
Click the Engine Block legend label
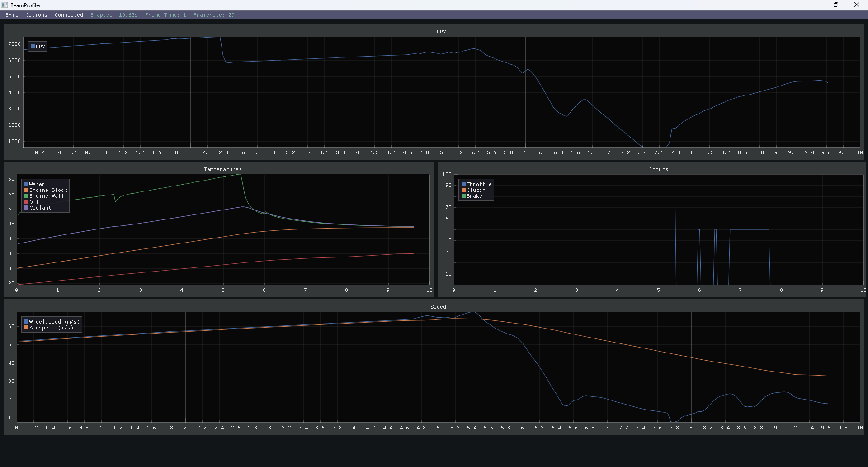[48, 190]
